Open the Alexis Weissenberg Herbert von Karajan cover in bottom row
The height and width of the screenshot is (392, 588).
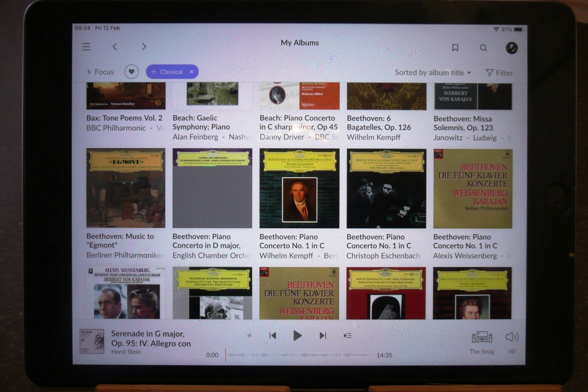click(126, 293)
